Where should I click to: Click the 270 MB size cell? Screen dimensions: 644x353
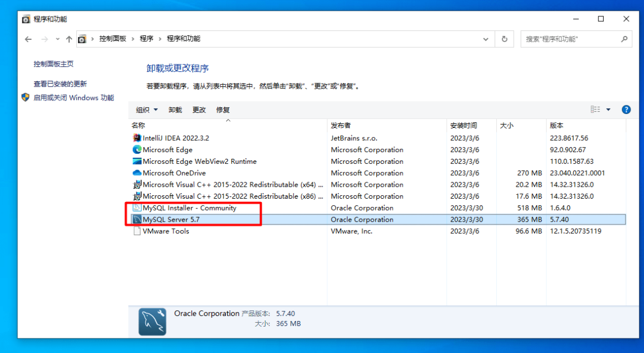[x=529, y=173]
